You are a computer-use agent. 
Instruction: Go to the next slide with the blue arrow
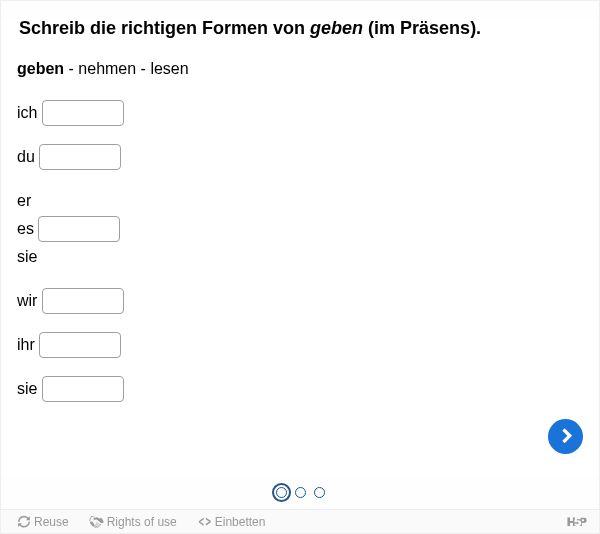(565, 436)
